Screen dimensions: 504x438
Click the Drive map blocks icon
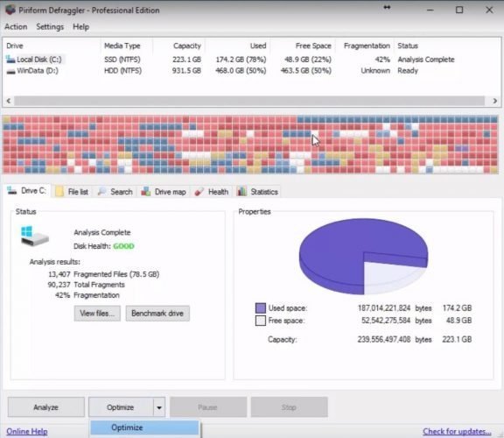[146, 192]
